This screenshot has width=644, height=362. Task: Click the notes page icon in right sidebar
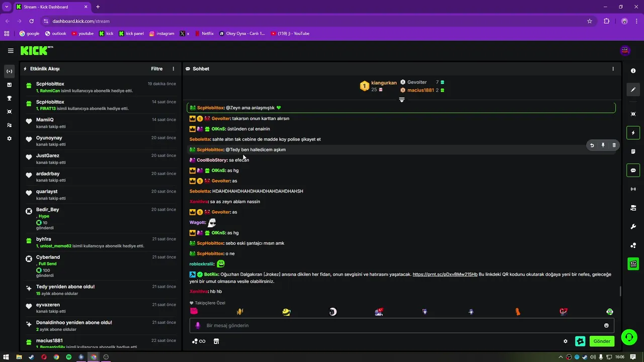[x=633, y=151]
